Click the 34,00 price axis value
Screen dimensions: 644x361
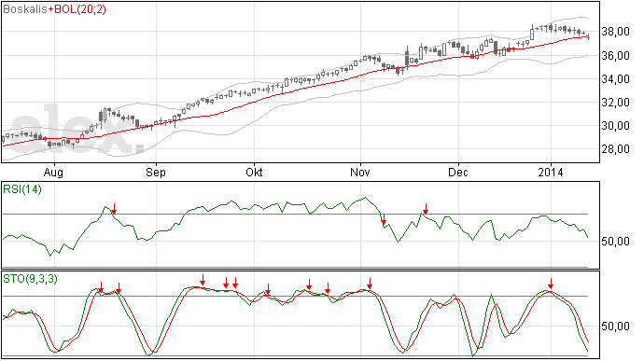(x=615, y=79)
